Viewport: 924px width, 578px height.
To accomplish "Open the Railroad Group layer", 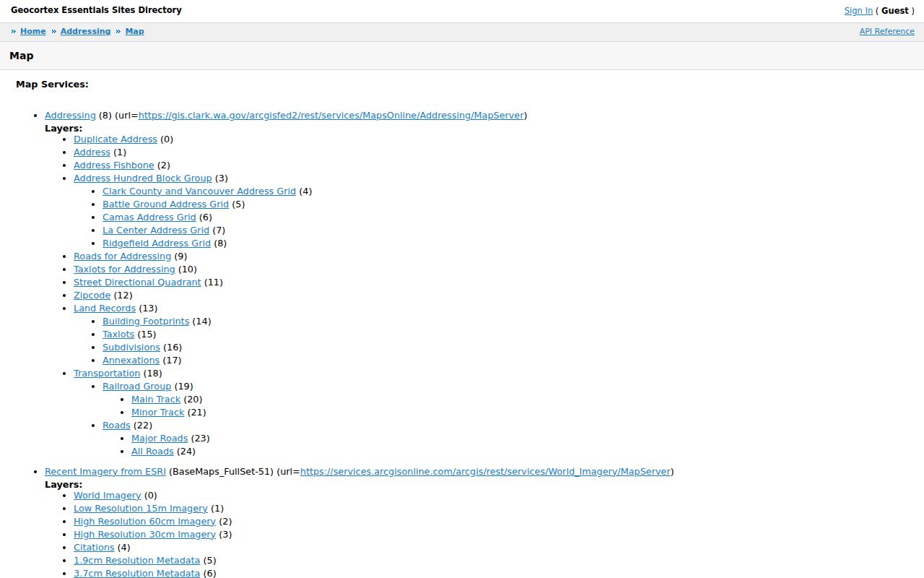I will (x=137, y=387).
